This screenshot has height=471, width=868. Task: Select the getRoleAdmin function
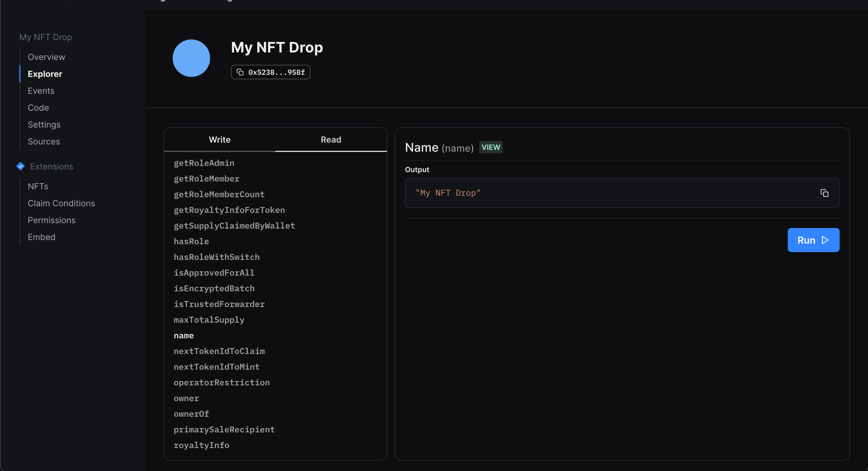click(x=204, y=163)
